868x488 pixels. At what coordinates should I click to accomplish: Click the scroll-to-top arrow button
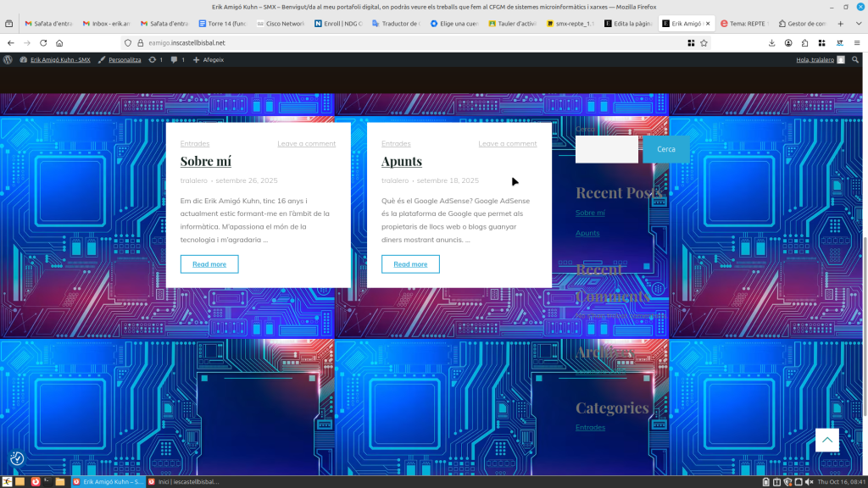point(826,440)
